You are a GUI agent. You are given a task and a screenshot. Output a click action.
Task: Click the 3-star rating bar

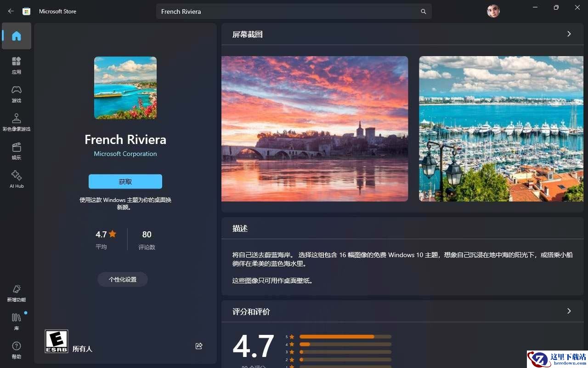345,352
